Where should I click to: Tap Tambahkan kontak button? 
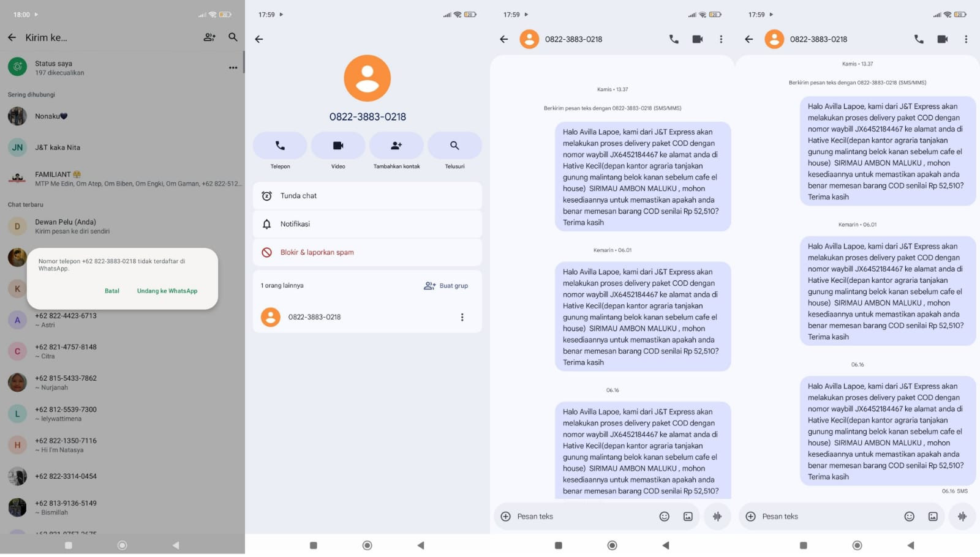pos(396,146)
